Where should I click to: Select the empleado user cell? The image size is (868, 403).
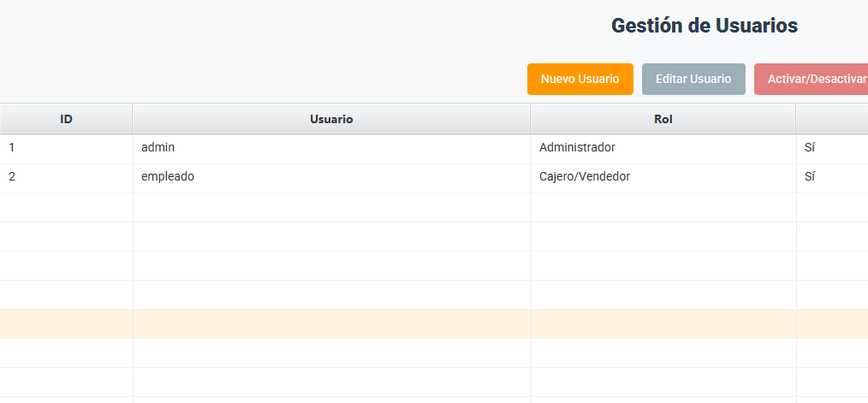pyautogui.click(x=331, y=178)
